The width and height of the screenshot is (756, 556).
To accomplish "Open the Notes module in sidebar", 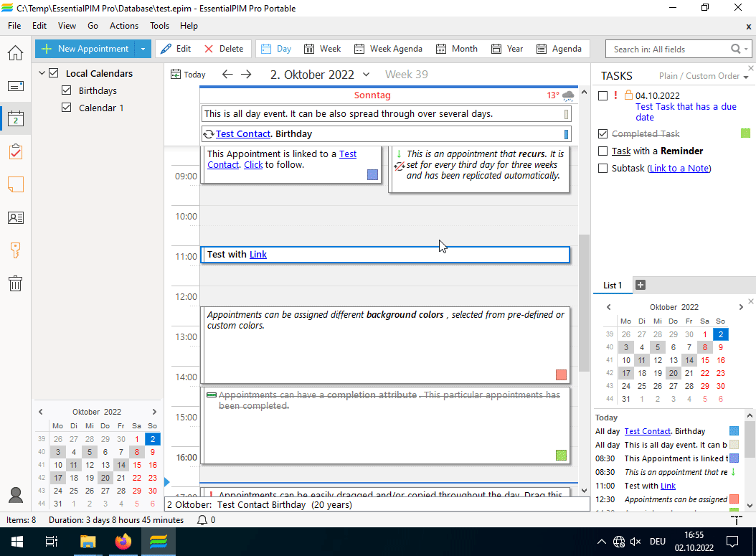I will pos(16,184).
